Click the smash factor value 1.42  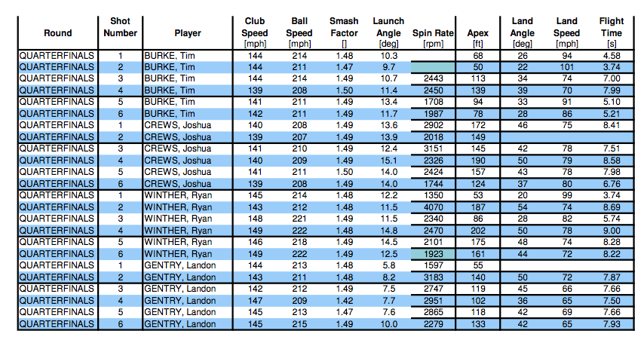coord(345,302)
